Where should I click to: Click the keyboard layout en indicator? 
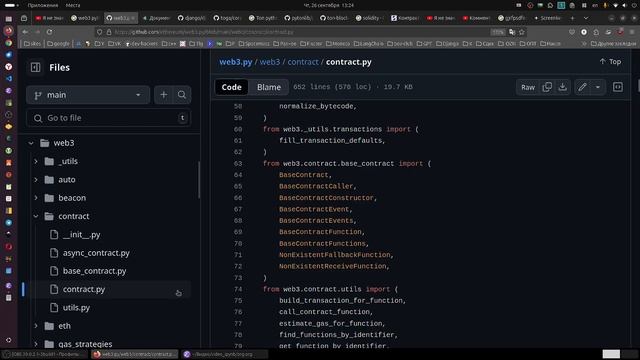tap(595, 5)
